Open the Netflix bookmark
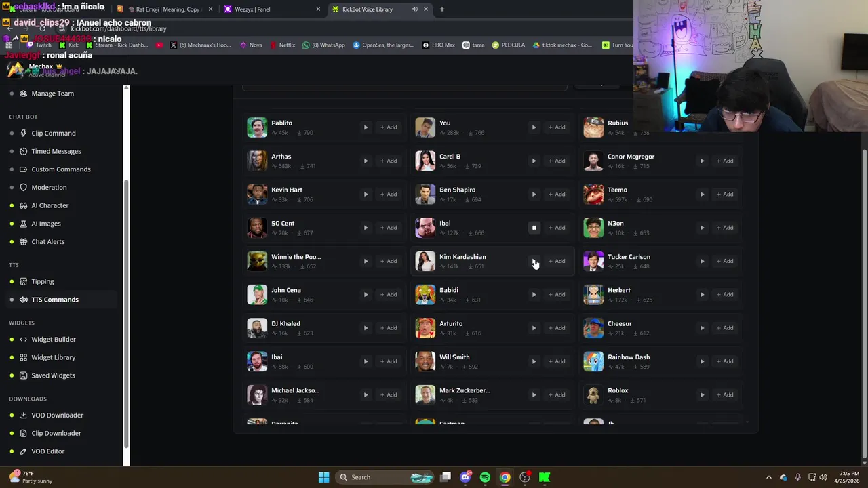This screenshot has width=868, height=488. click(283, 45)
